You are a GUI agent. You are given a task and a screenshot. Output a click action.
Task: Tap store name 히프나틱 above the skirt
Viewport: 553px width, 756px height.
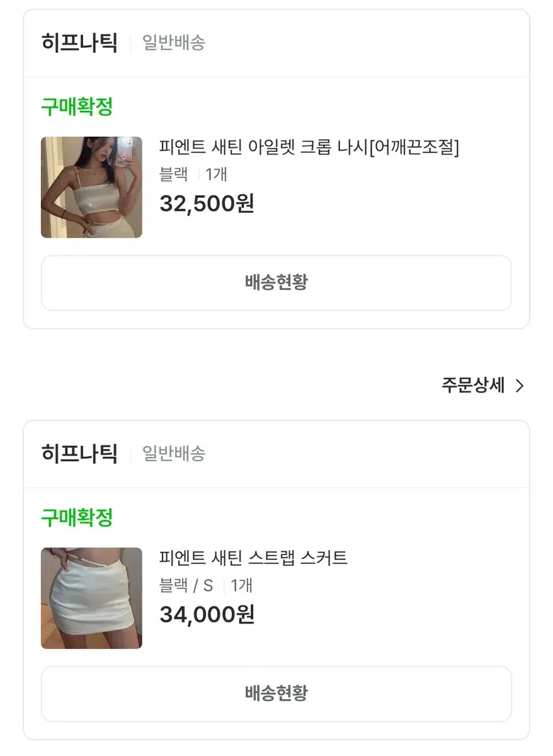pyautogui.click(x=79, y=454)
